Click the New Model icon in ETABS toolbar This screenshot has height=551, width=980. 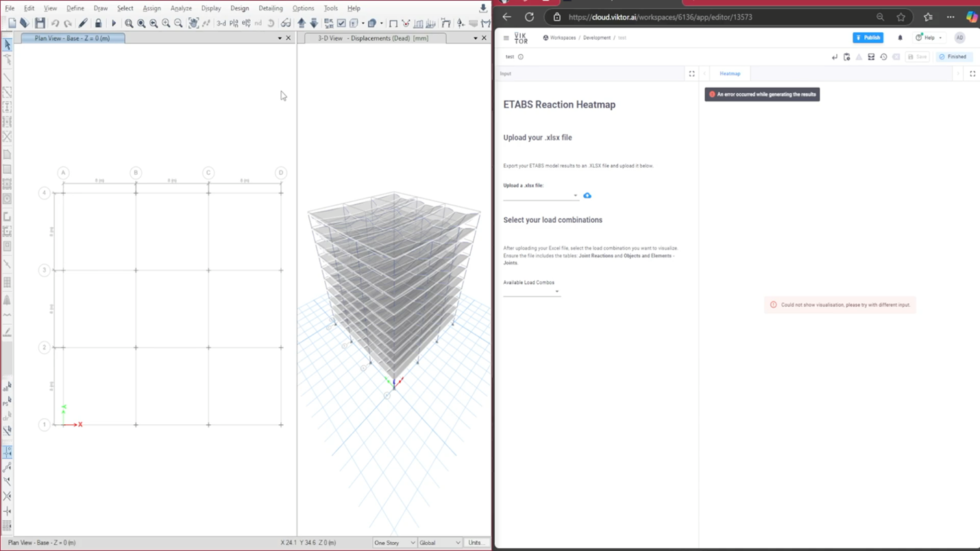click(x=12, y=23)
